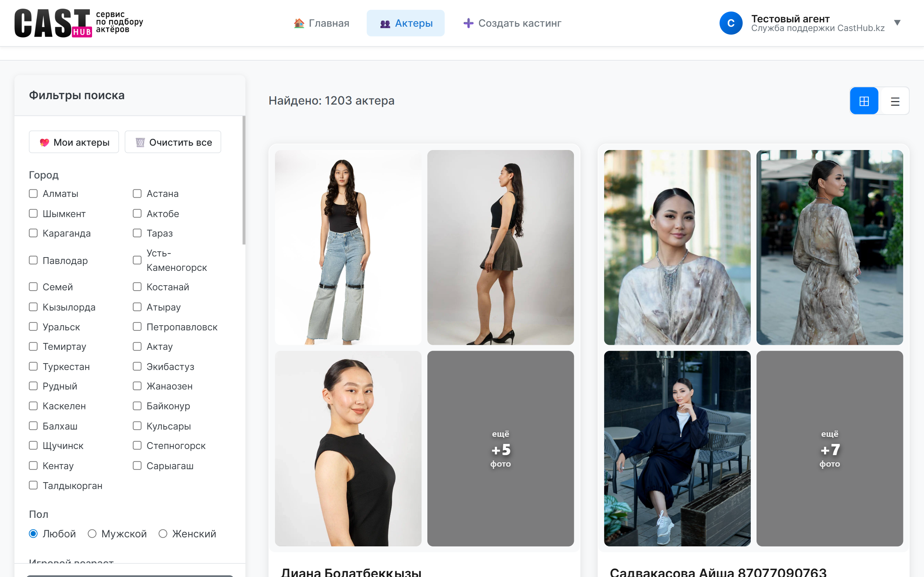Switch to grid view layout
This screenshot has width=924, height=577.
point(864,100)
